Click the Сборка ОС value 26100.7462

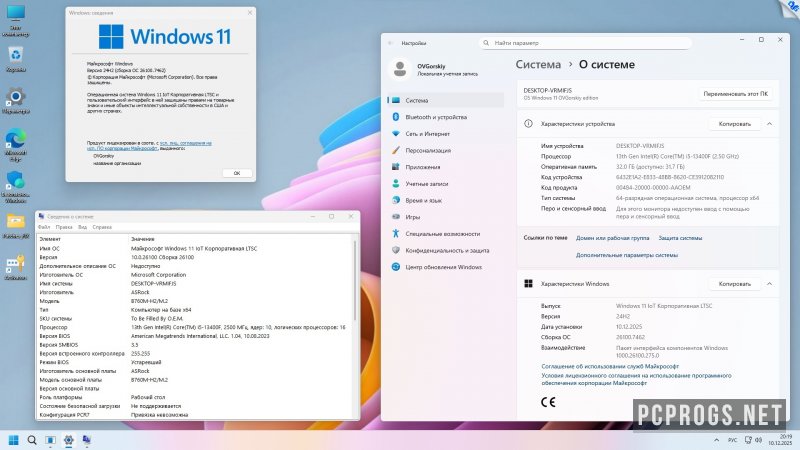coord(630,337)
